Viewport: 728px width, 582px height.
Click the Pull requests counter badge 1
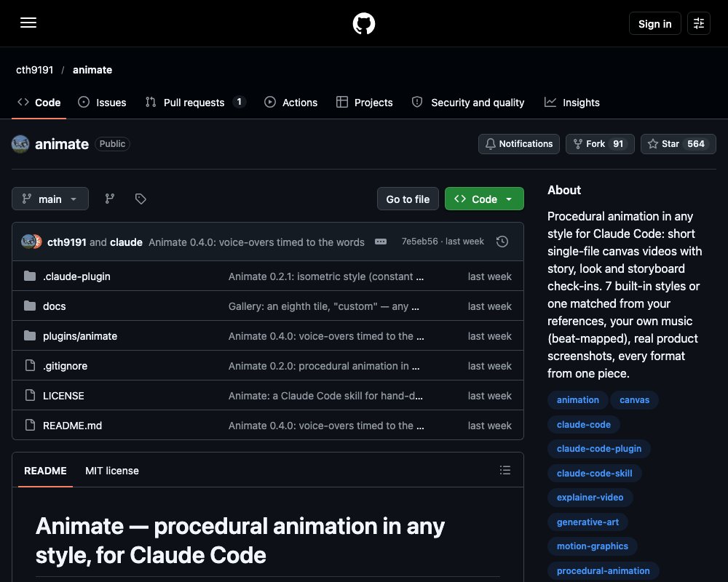point(239,102)
